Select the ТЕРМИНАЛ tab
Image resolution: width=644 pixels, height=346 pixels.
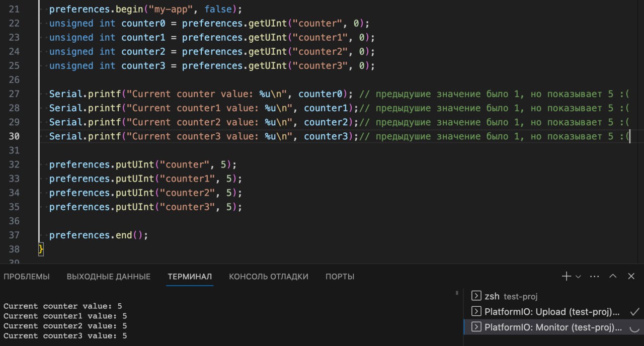coord(190,277)
